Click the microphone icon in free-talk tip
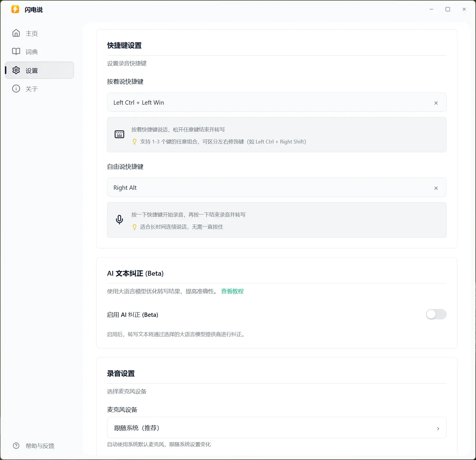The width and height of the screenshot is (476, 460). coord(119,220)
